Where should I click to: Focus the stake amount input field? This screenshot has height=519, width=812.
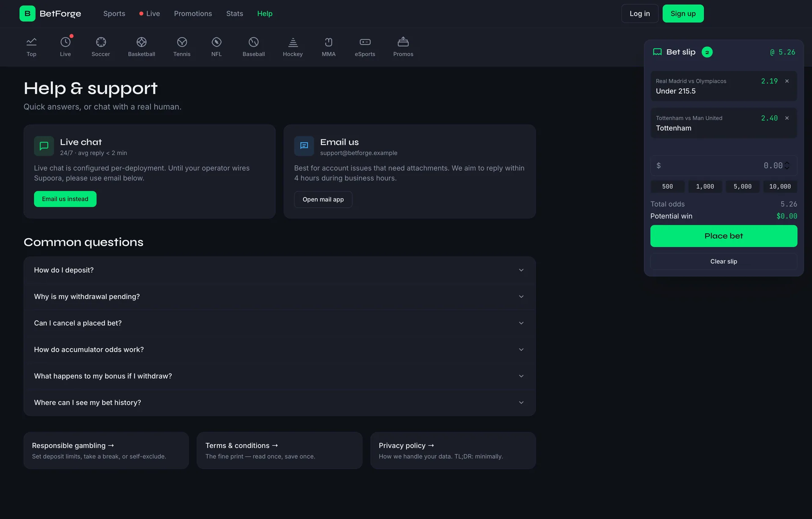[724, 166]
